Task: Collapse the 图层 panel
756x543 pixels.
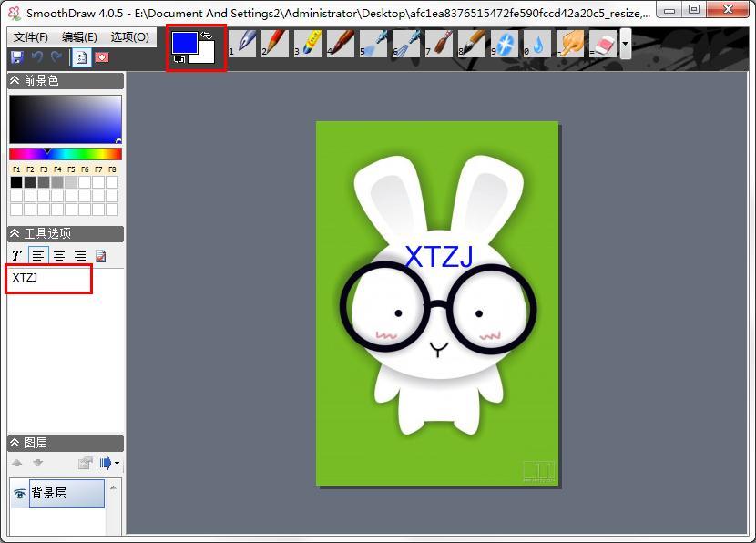Action: point(15,443)
